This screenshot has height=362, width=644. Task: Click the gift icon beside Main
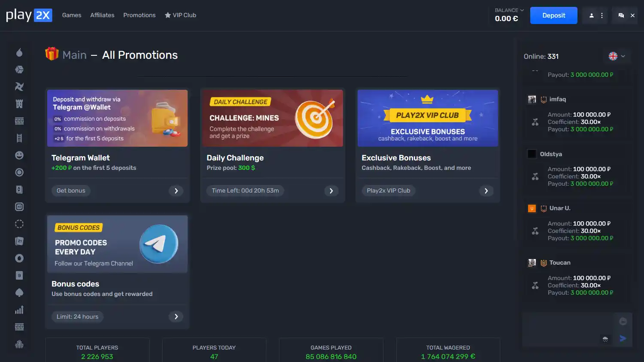click(x=52, y=54)
